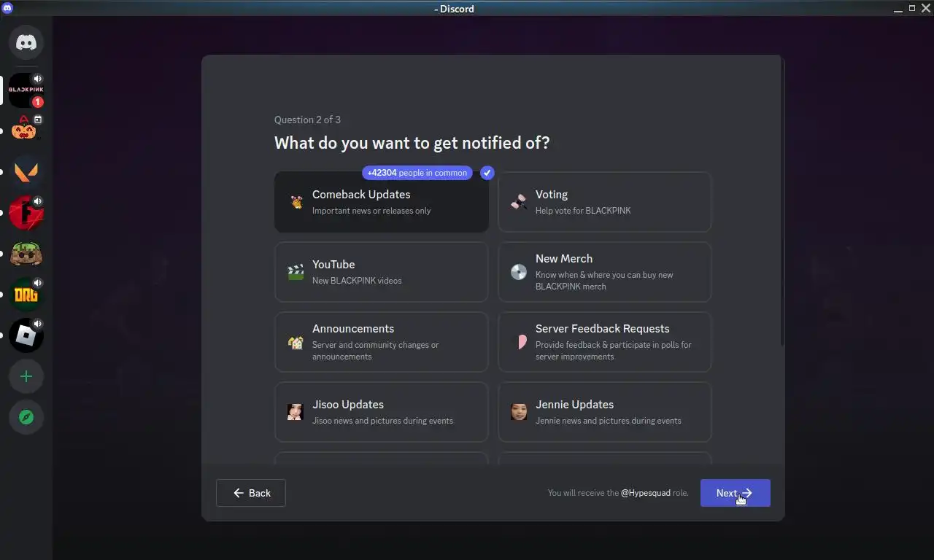Select the Announcements notification option

point(382,342)
